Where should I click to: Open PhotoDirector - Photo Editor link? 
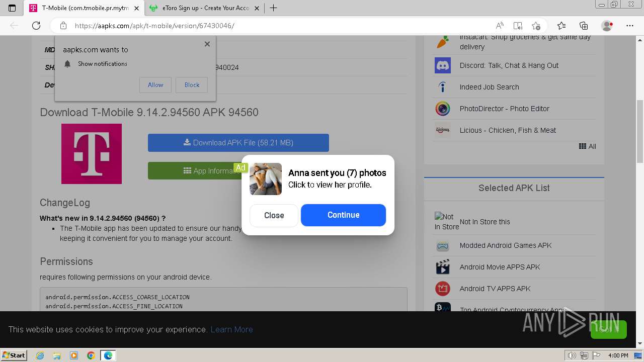505,109
